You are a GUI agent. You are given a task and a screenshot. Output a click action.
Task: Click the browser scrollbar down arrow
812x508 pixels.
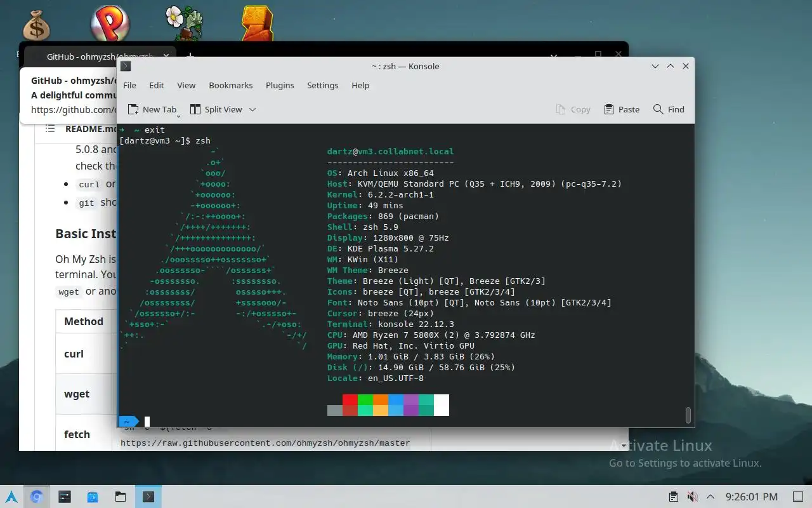(624, 446)
